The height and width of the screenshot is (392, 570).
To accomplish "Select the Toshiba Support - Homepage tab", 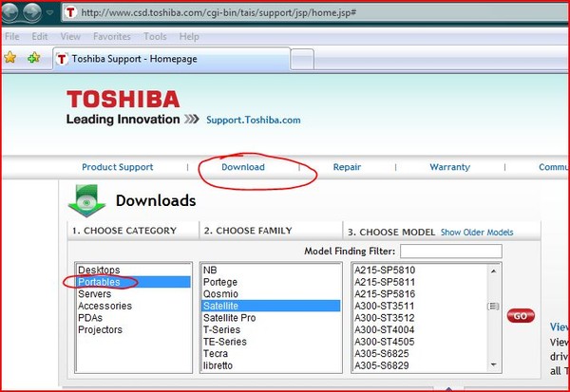I will click(172, 59).
